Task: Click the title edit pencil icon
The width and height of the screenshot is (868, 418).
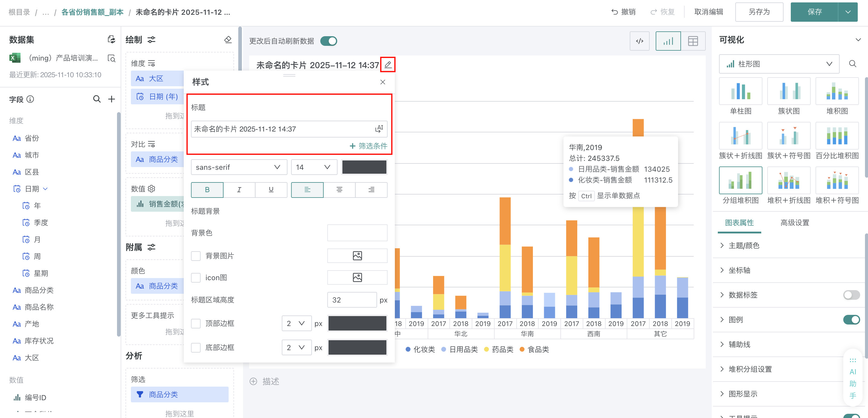Action: click(388, 65)
